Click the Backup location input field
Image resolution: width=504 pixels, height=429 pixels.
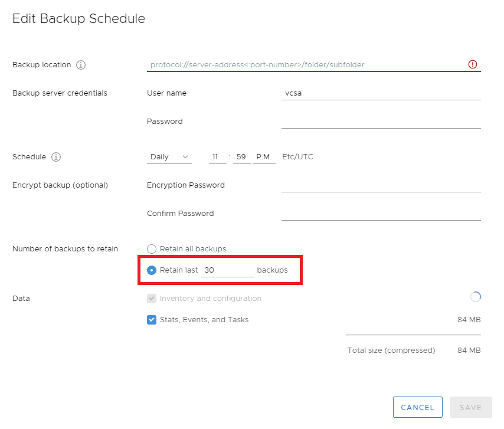(314, 64)
